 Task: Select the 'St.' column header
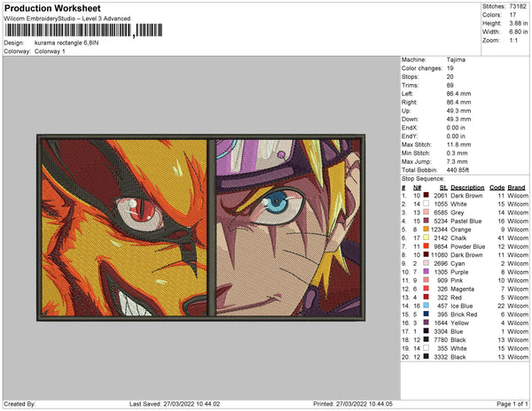[443, 188]
